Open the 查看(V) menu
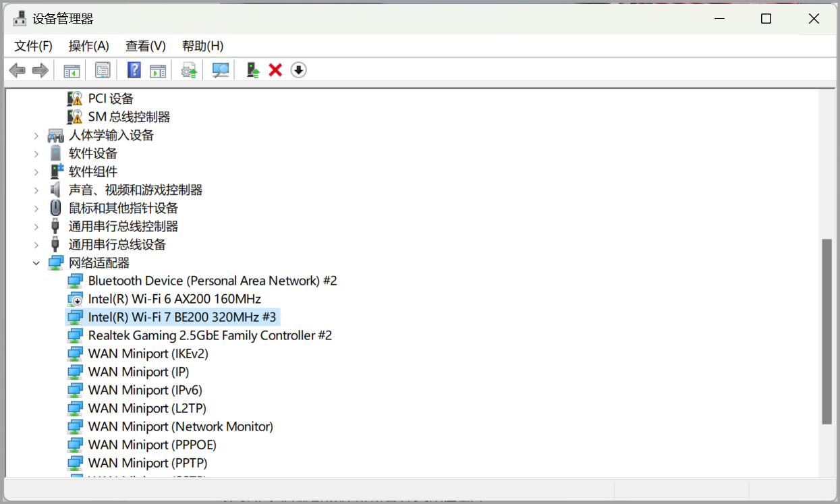Screen dimensions: 840x504 click(x=145, y=46)
